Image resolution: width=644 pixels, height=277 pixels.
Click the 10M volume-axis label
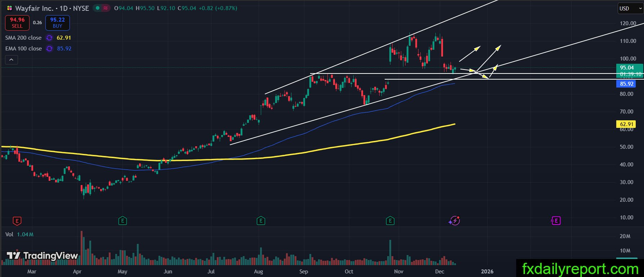click(625, 251)
